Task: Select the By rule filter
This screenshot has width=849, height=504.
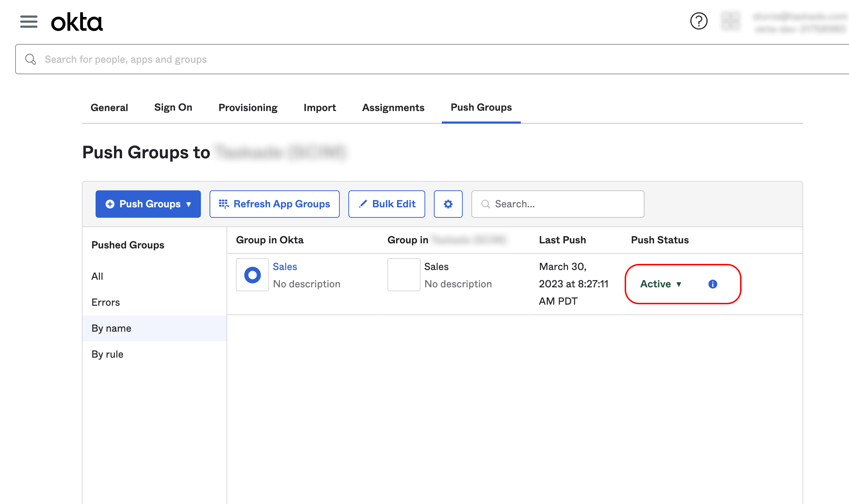Action: pyautogui.click(x=107, y=354)
